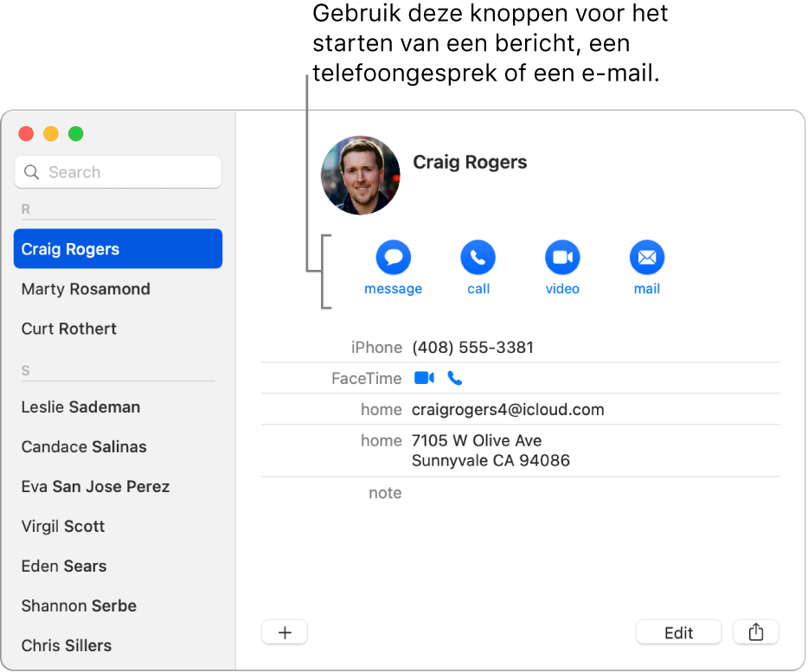Click the email craigrogers4@icloud.com

tap(508, 410)
